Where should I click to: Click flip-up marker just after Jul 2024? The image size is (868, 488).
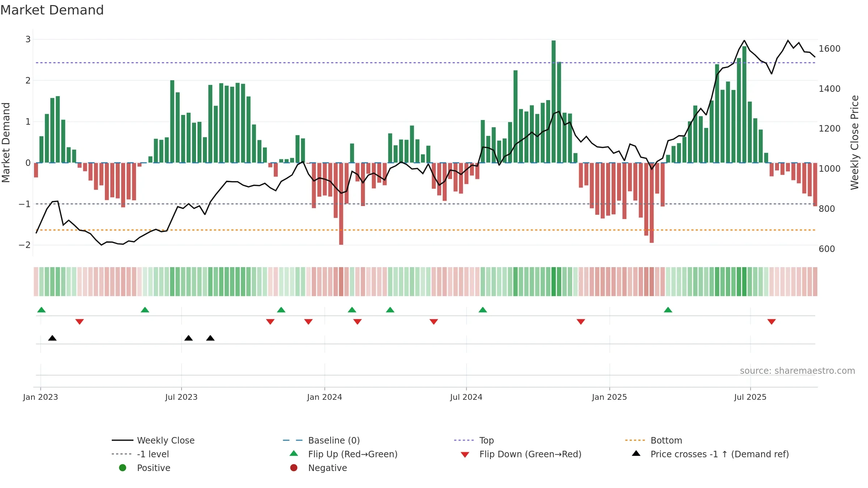pyautogui.click(x=483, y=310)
